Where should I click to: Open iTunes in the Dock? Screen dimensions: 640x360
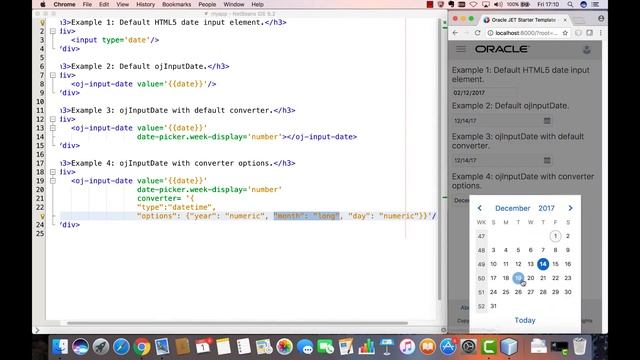click(x=407, y=347)
